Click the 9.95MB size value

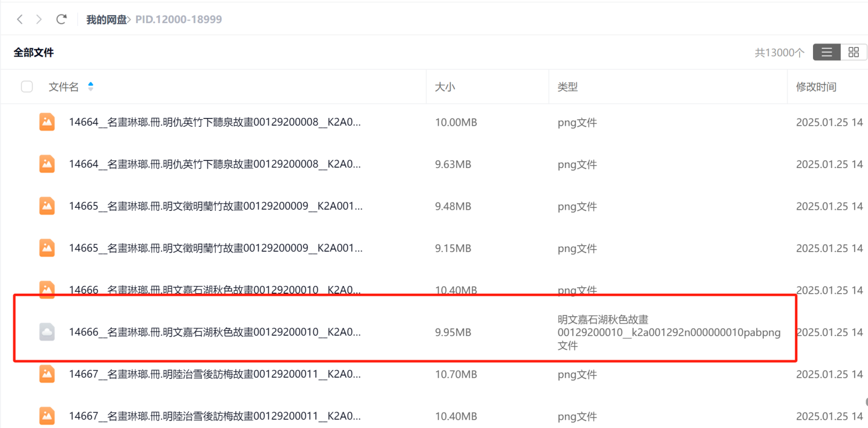tap(453, 332)
